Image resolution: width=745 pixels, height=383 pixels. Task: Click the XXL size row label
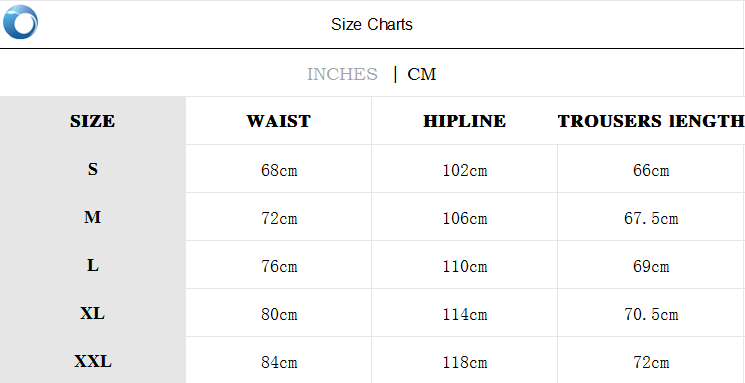93,362
